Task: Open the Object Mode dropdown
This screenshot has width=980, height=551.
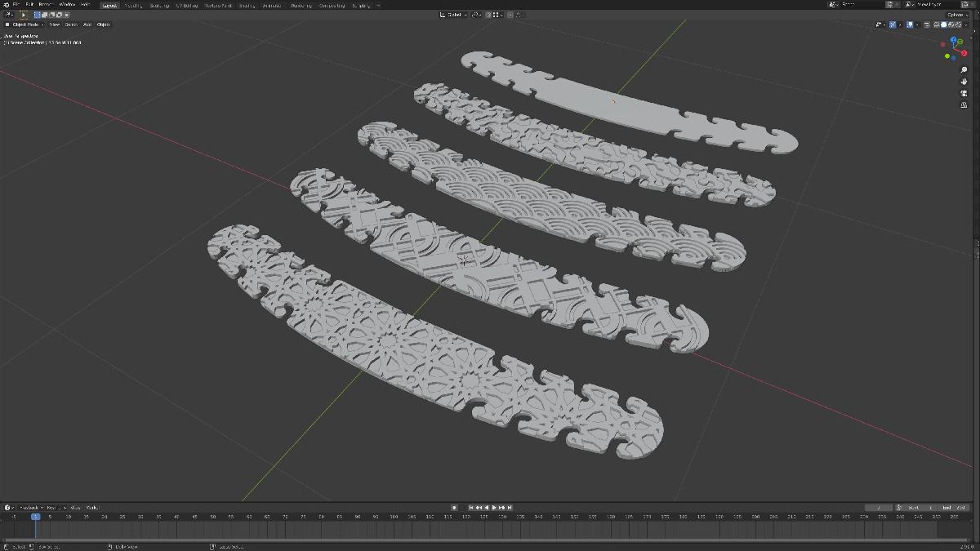Action: pos(24,24)
